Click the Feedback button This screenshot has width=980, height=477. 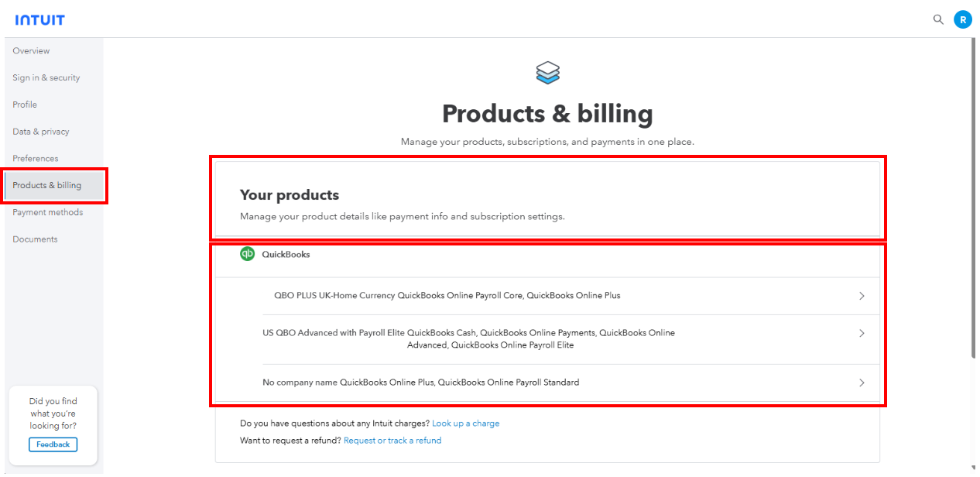(x=53, y=444)
